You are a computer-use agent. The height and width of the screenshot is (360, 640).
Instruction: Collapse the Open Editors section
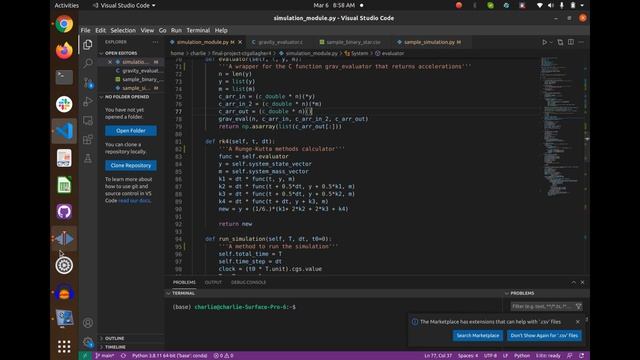pyautogui.click(x=121, y=53)
